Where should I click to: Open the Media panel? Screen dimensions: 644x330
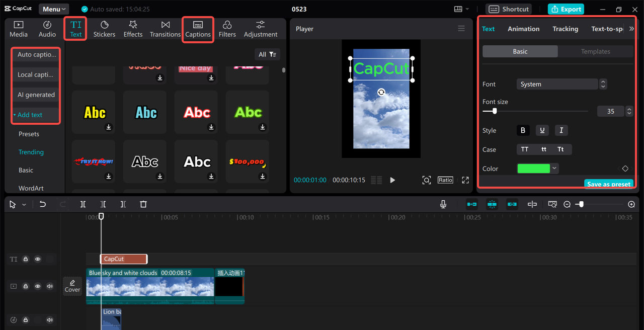tap(19, 29)
